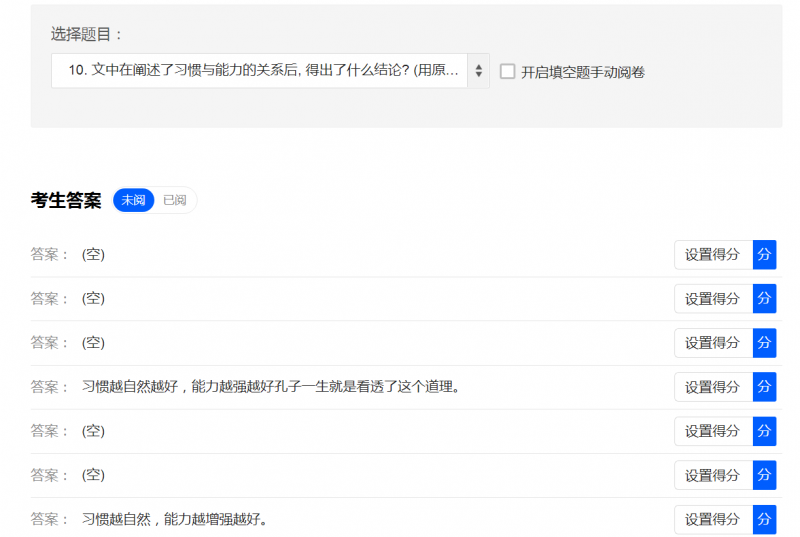Open the 选择题目 question dropdown
This screenshot has width=800, height=537.
pyautogui.click(x=270, y=71)
